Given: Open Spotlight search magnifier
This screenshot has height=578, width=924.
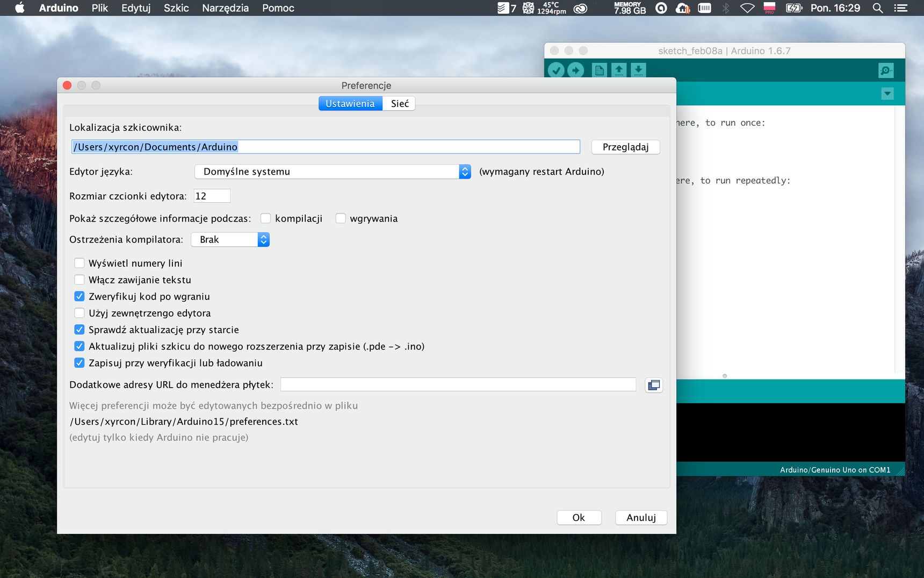Looking at the screenshot, I should point(878,8).
